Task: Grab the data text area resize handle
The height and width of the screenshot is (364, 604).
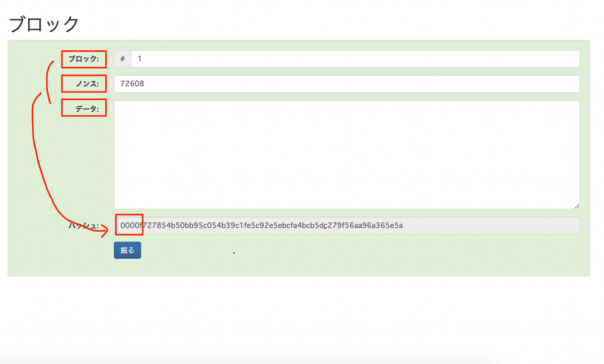Action: pyautogui.click(x=577, y=206)
